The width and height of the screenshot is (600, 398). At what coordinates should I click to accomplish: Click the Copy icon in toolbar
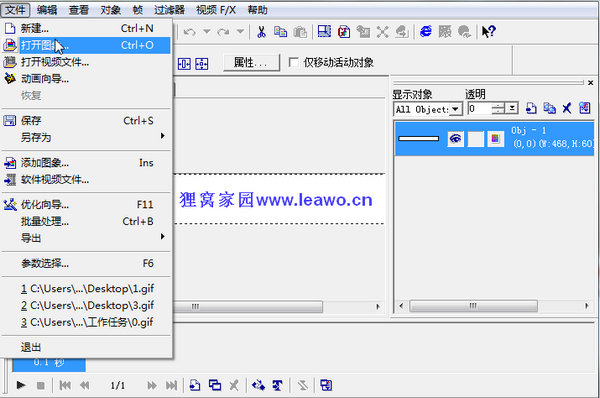280,32
